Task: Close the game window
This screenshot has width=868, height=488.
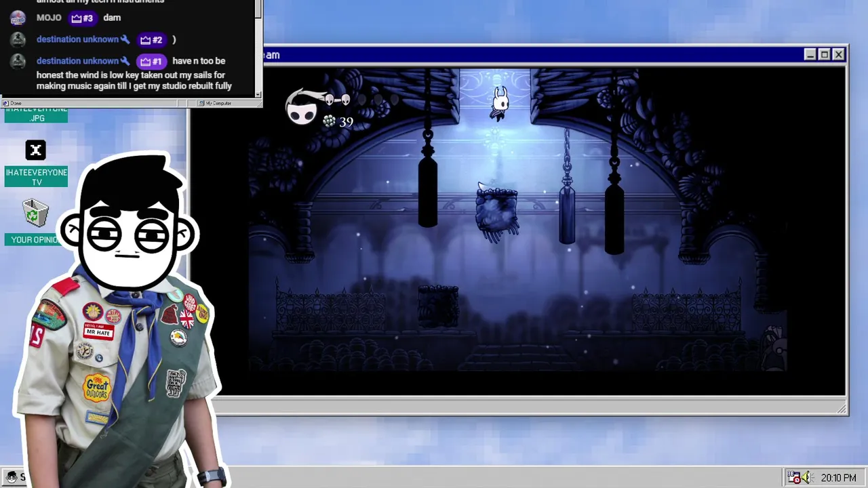Action: pyautogui.click(x=839, y=55)
